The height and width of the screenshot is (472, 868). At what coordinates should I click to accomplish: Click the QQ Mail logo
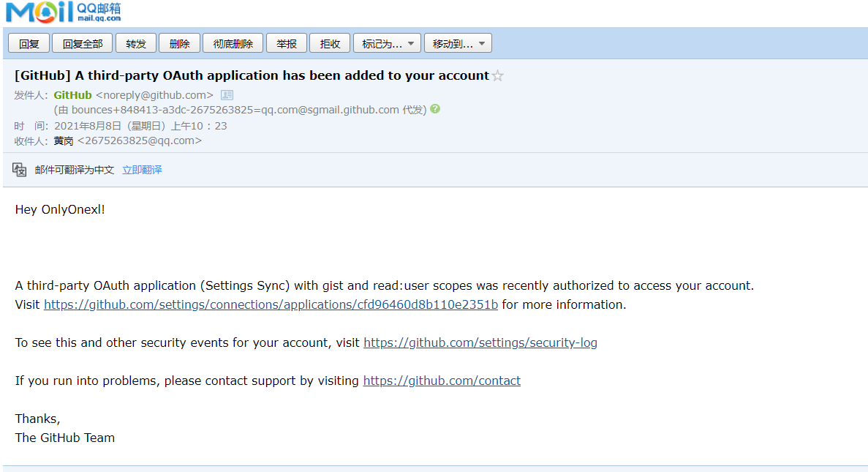[x=63, y=12]
